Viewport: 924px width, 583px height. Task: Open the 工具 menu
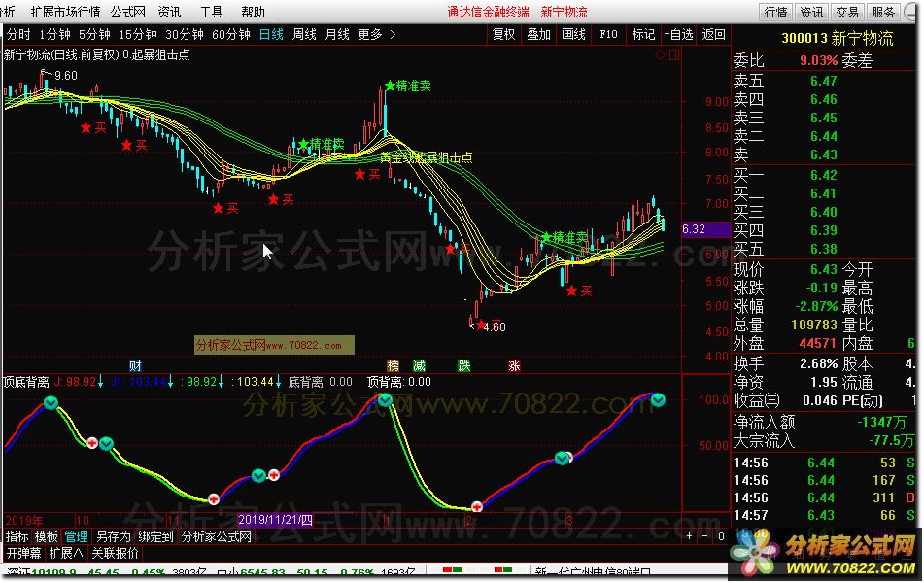[211, 12]
